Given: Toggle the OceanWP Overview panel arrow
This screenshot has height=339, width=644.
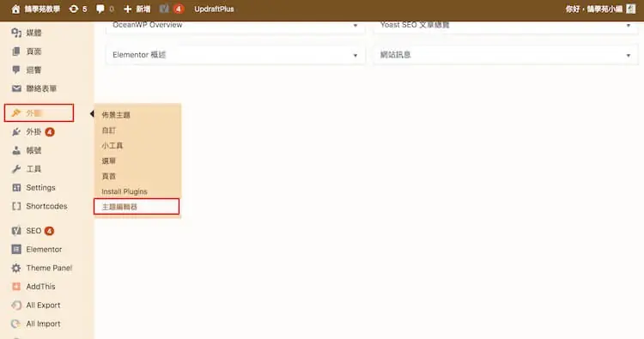Looking at the screenshot, I should pyautogui.click(x=355, y=26).
